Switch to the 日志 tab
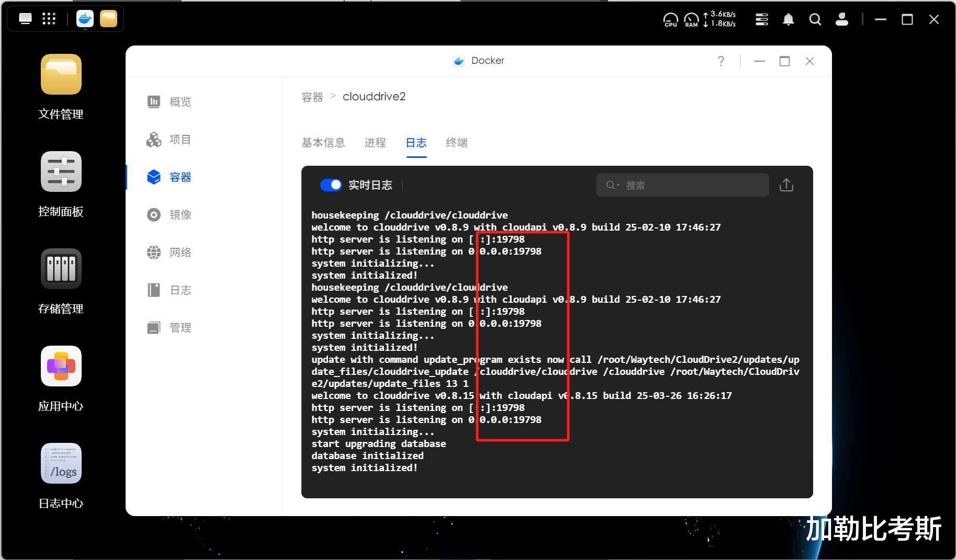956x560 pixels. [x=416, y=143]
